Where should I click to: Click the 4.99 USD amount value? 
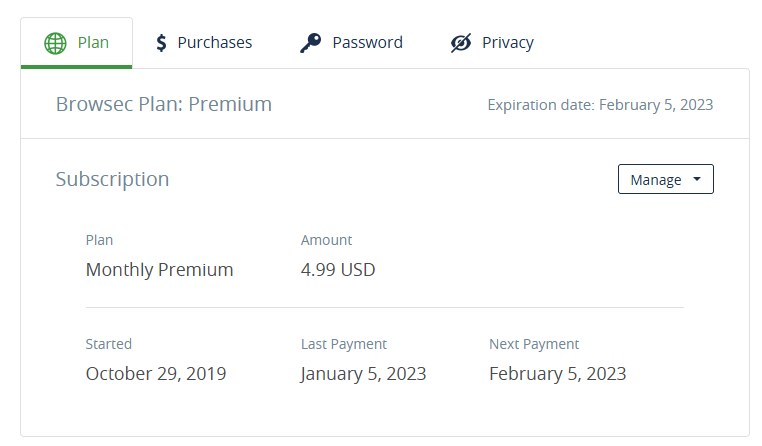coord(338,270)
